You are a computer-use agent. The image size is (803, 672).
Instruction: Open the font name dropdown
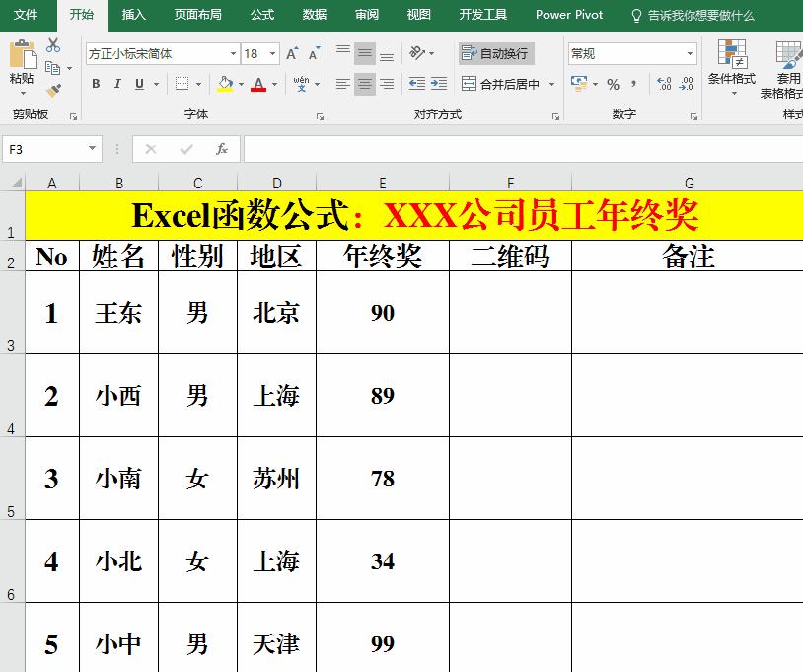pyautogui.click(x=233, y=54)
